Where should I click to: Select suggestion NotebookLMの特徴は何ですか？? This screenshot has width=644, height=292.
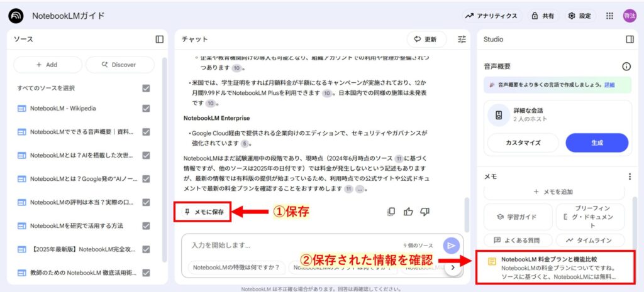click(x=236, y=268)
